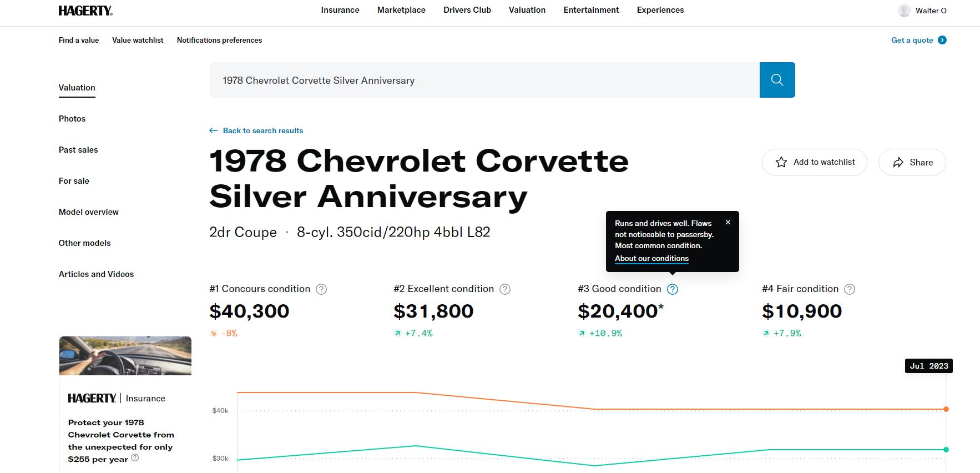Jump to Model overview section
980x473 pixels.
tap(89, 212)
